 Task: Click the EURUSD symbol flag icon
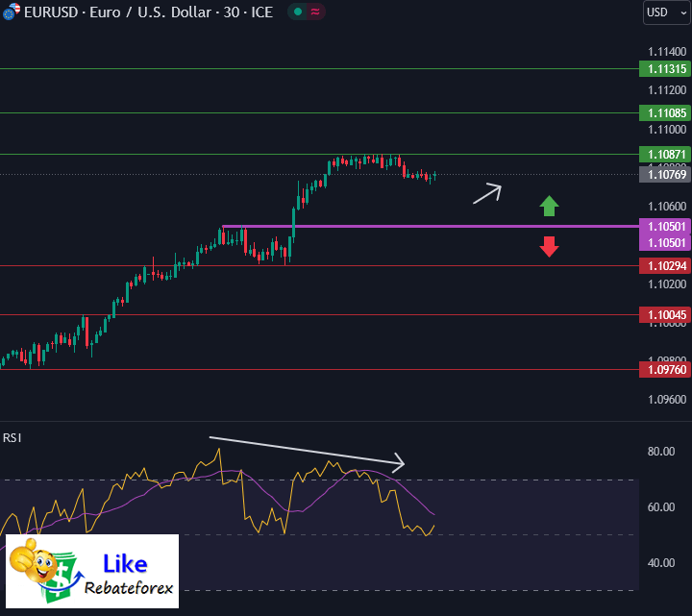pyautogui.click(x=11, y=12)
